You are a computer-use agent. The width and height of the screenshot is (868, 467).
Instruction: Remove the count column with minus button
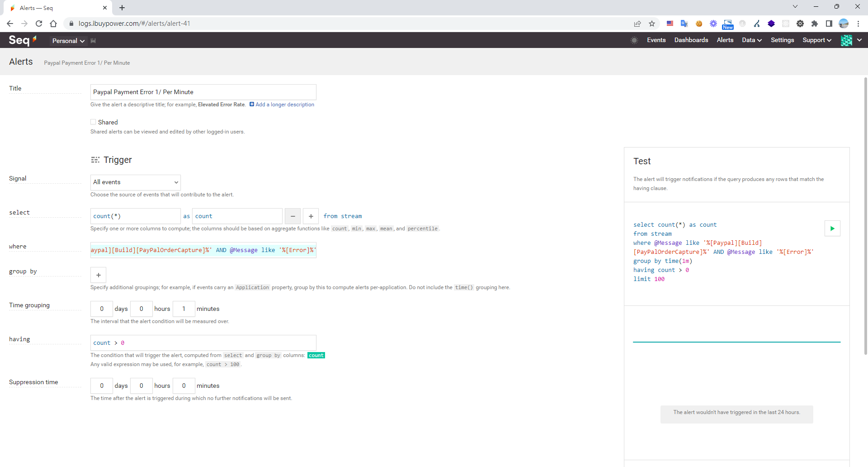292,216
